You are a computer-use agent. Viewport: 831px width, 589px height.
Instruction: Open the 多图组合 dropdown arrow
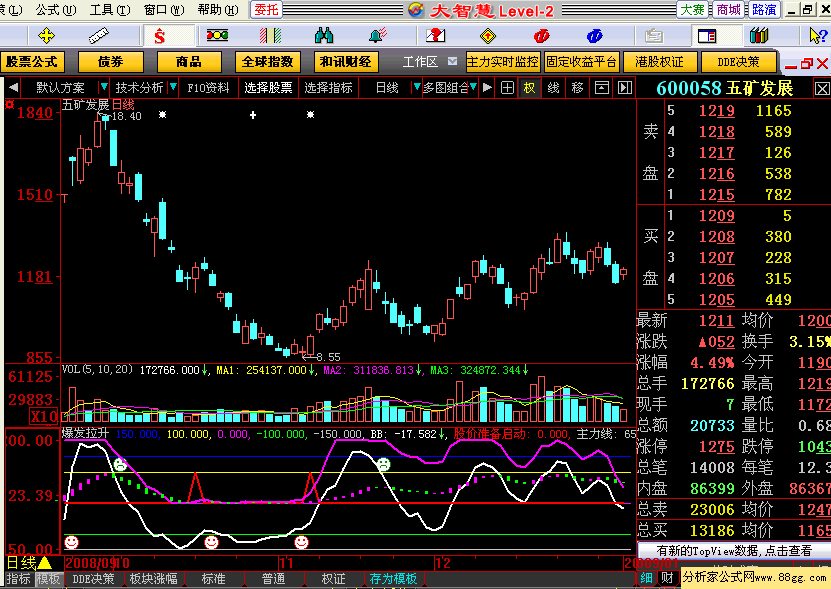(x=473, y=87)
